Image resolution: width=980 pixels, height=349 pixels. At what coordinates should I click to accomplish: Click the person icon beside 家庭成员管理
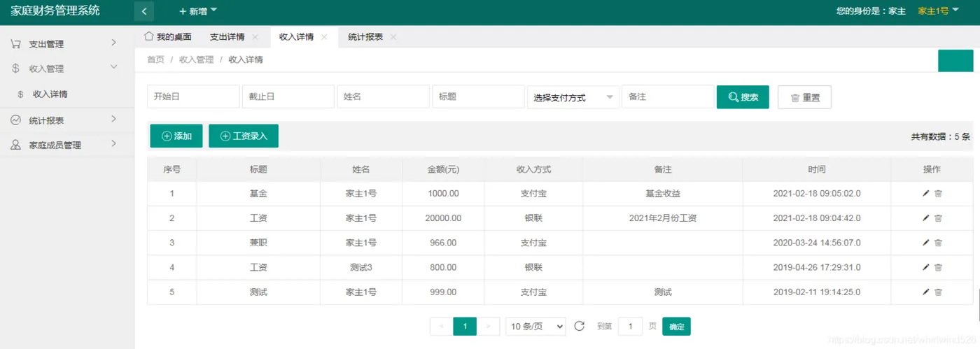click(15, 145)
